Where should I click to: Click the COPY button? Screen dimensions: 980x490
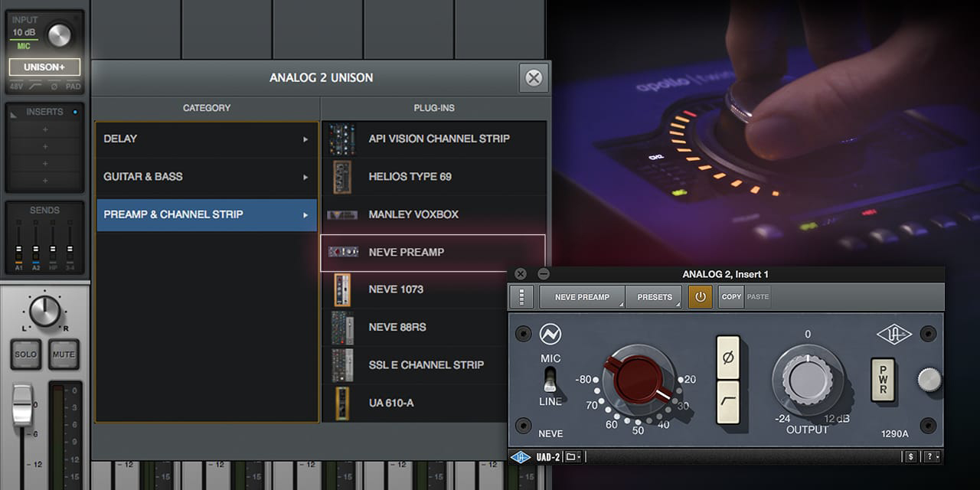pos(731,297)
